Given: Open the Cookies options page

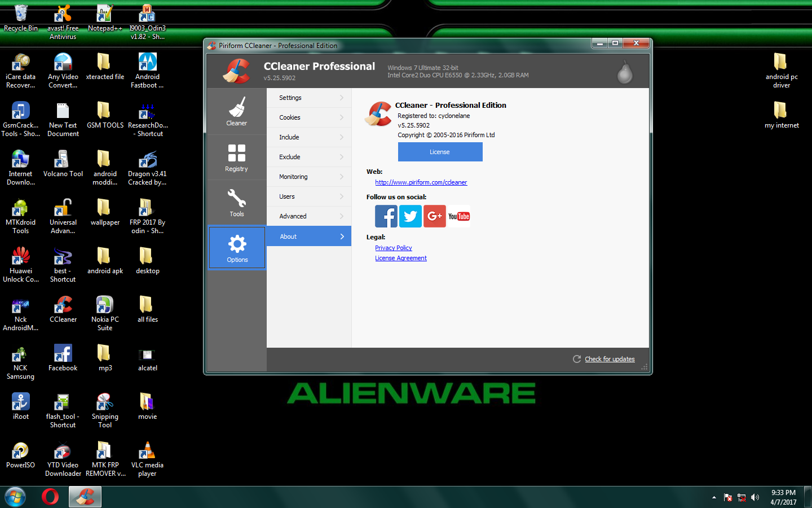Looking at the screenshot, I should click(x=309, y=117).
